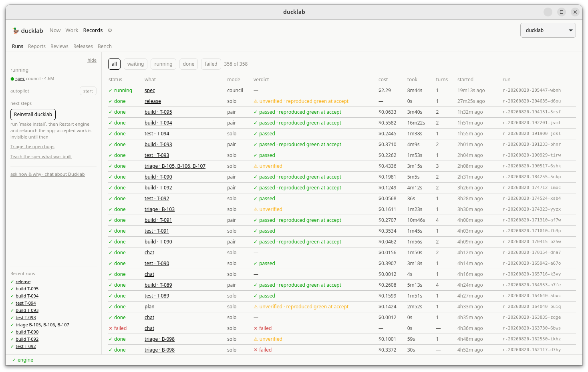Open the running spec link in sidebar
Screen dimensions: 588x372
(x=20, y=79)
